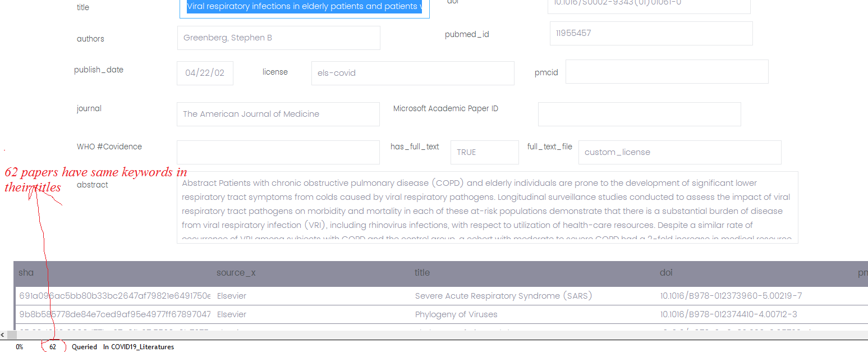Viewport: 868px width, 352px height.
Task: Click the Microsoft Academic Paper ID field
Action: pyautogui.click(x=639, y=114)
